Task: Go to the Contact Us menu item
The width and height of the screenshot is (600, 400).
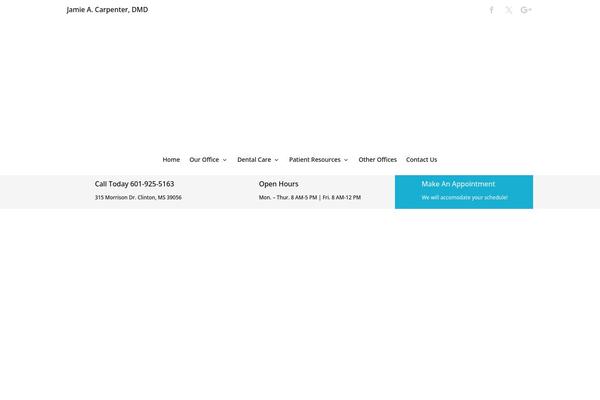Action: (421, 160)
